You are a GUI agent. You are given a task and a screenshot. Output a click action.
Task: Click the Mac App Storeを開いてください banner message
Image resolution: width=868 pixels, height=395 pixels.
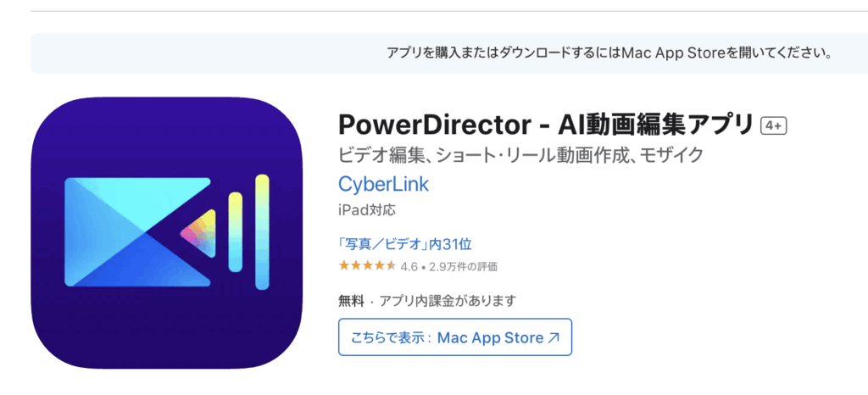tap(609, 53)
